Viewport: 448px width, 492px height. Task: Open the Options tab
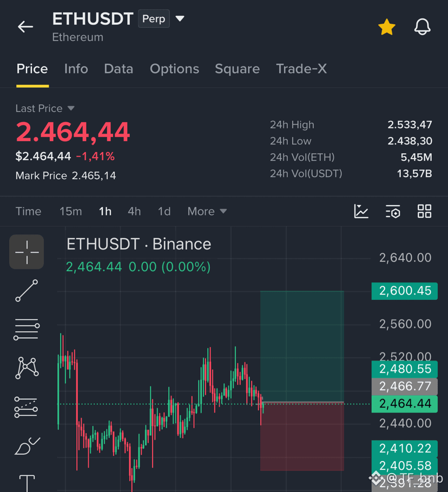click(x=174, y=69)
